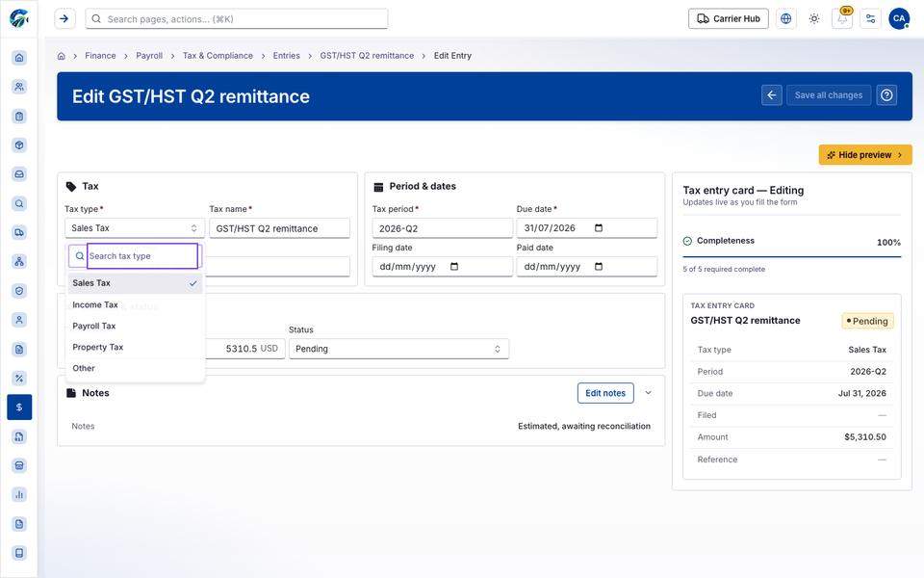This screenshot has width=924, height=578.
Task: Open the Tax type dropdown showing Sales Tax
Action: [x=135, y=228]
